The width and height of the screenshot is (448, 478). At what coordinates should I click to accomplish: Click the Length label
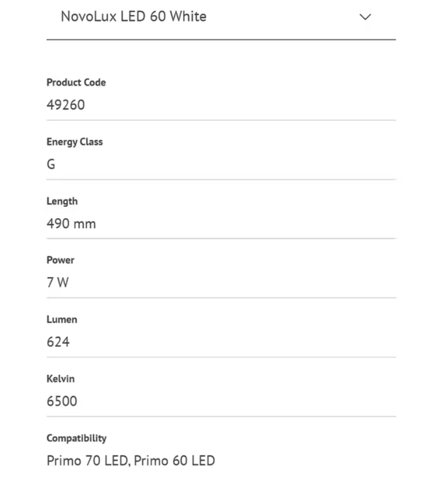62,201
